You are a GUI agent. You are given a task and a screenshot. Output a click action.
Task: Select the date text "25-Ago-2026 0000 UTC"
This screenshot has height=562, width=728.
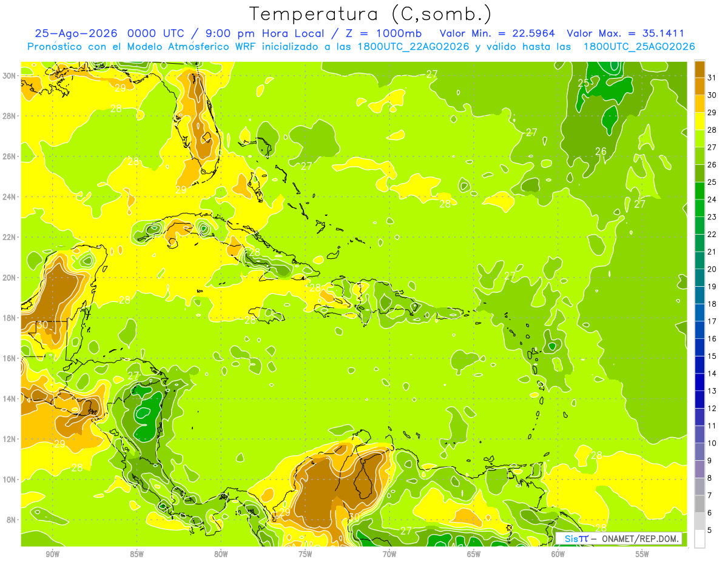(109, 33)
